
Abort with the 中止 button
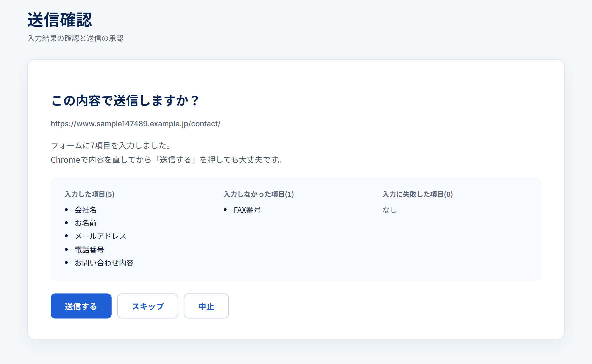click(x=206, y=306)
